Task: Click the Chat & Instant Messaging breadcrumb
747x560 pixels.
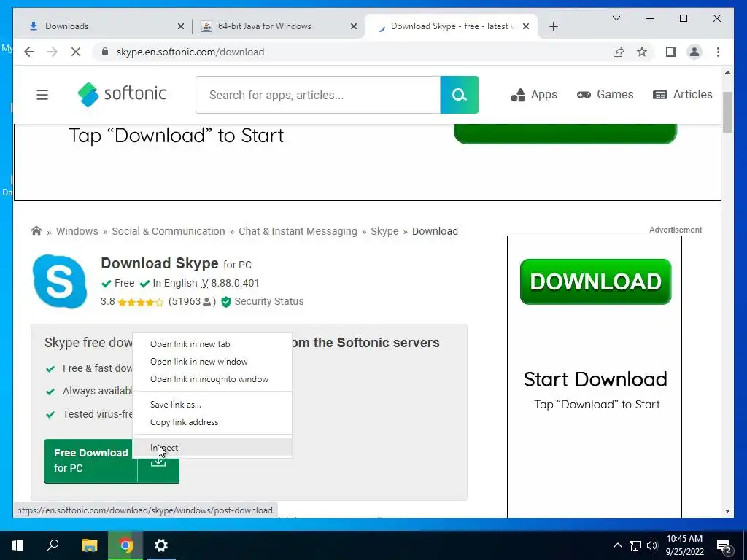Action: [x=298, y=231]
